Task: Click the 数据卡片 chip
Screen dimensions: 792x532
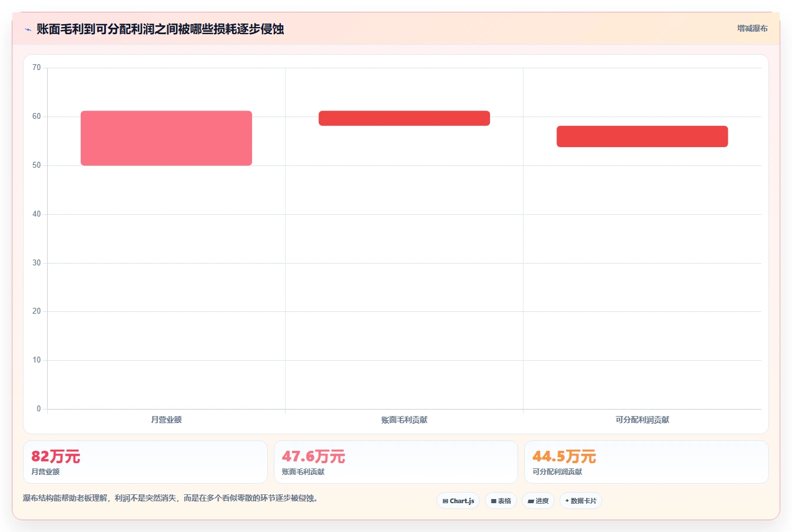Action: pos(581,501)
